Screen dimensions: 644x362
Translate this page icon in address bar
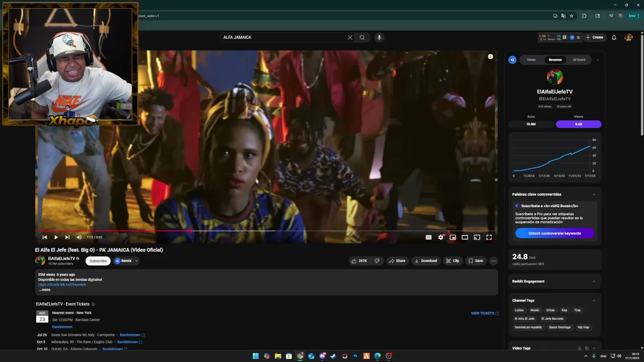(563, 16)
